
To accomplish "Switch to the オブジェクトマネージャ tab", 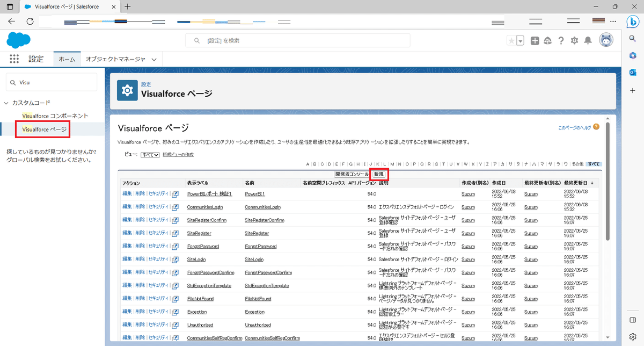I will pos(115,59).
